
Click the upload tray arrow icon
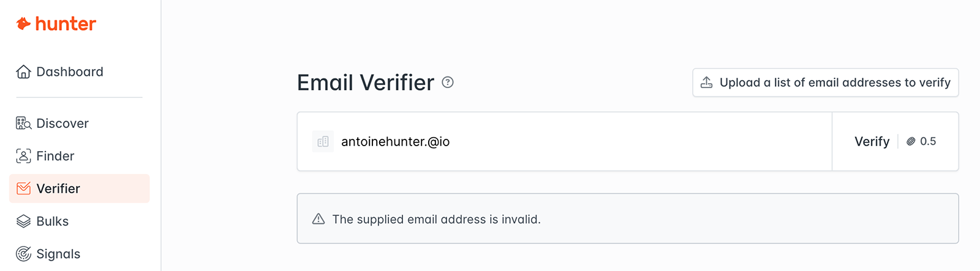tap(706, 83)
